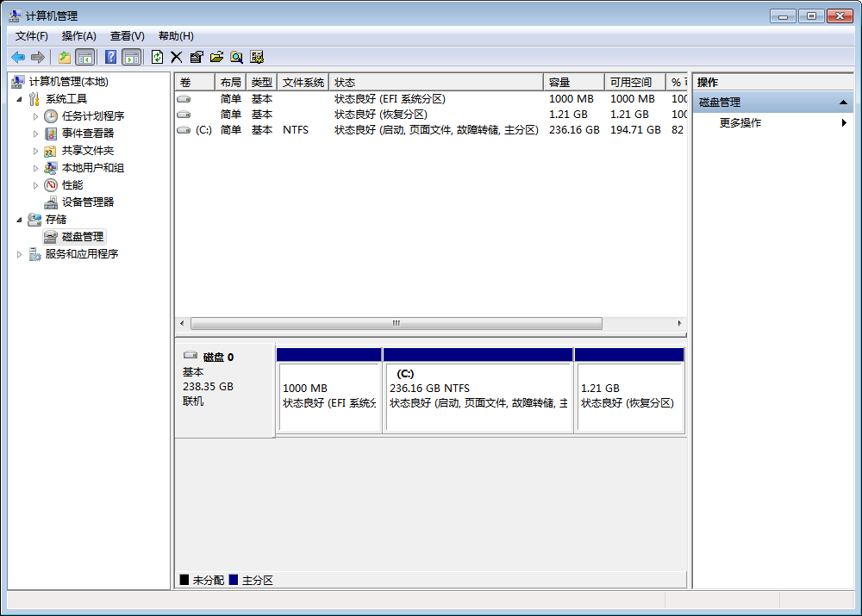The width and height of the screenshot is (862, 616).
Task: Click the Explore magnifier toolbar icon
Action: click(x=236, y=57)
